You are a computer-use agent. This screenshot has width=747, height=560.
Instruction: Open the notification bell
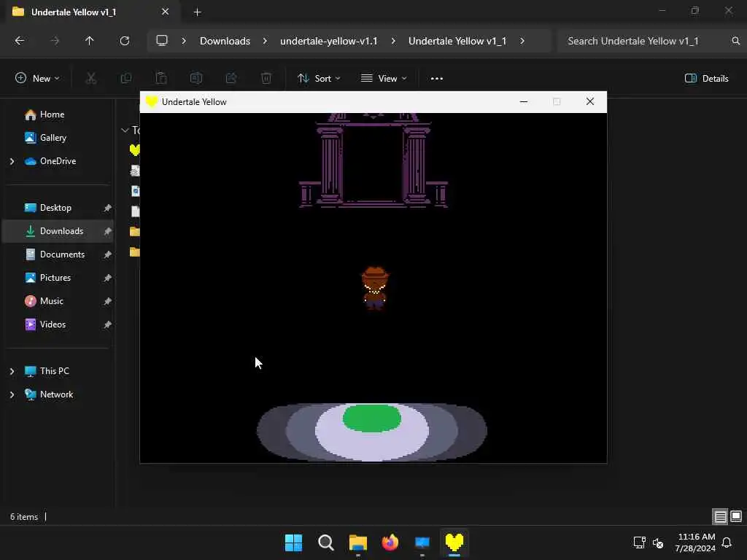click(x=727, y=542)
